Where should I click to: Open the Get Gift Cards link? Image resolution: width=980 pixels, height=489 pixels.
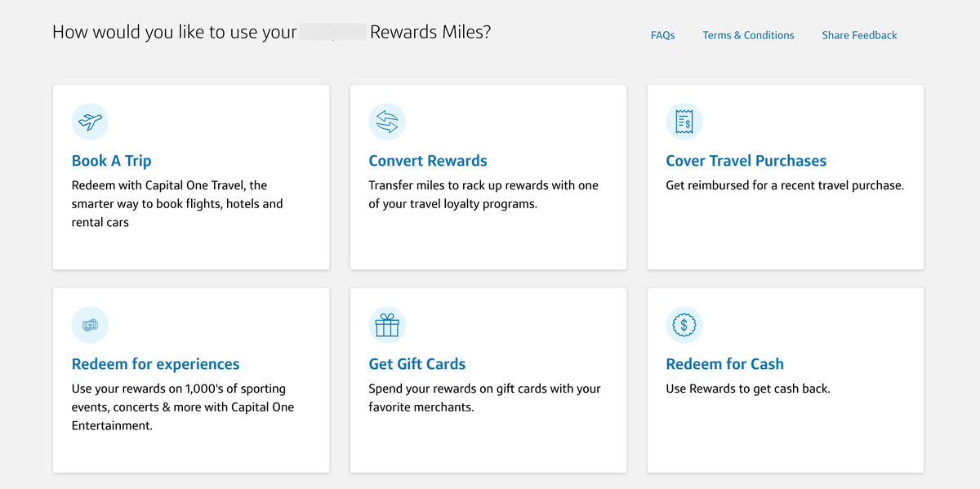pos(416,364)
